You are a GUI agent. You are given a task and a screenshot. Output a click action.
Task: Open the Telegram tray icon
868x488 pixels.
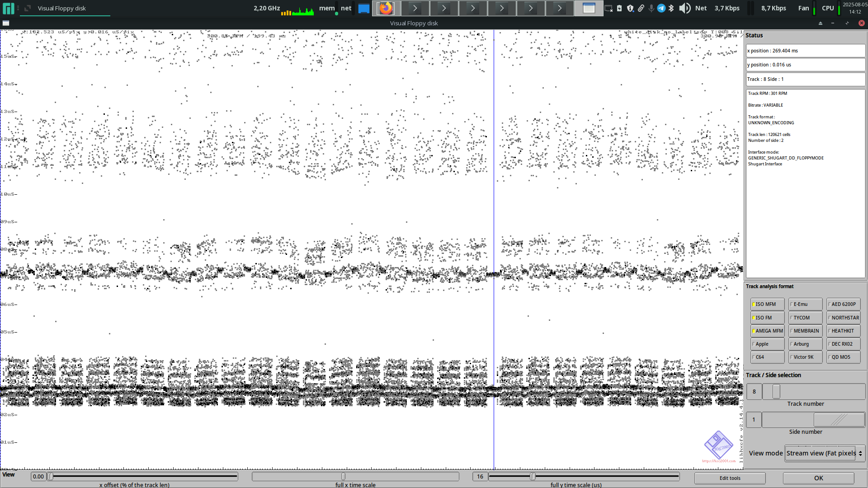(661, 8)
